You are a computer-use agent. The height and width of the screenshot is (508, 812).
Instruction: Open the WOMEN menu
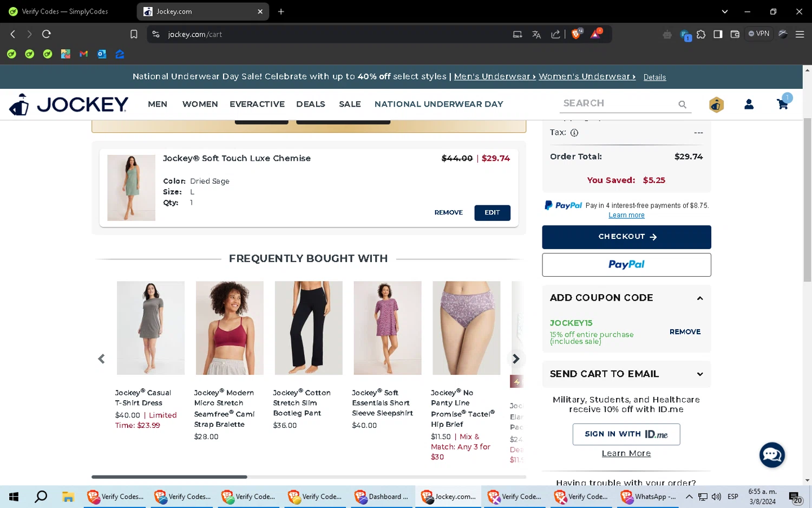(x=200, y=104)
